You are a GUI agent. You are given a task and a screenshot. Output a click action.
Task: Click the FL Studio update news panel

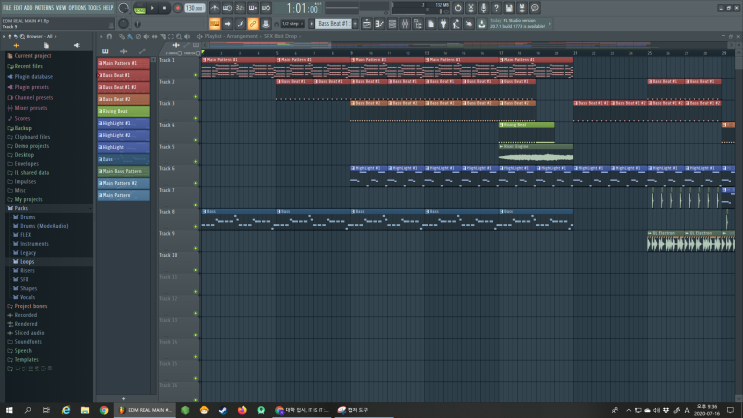tap(520, 24)
